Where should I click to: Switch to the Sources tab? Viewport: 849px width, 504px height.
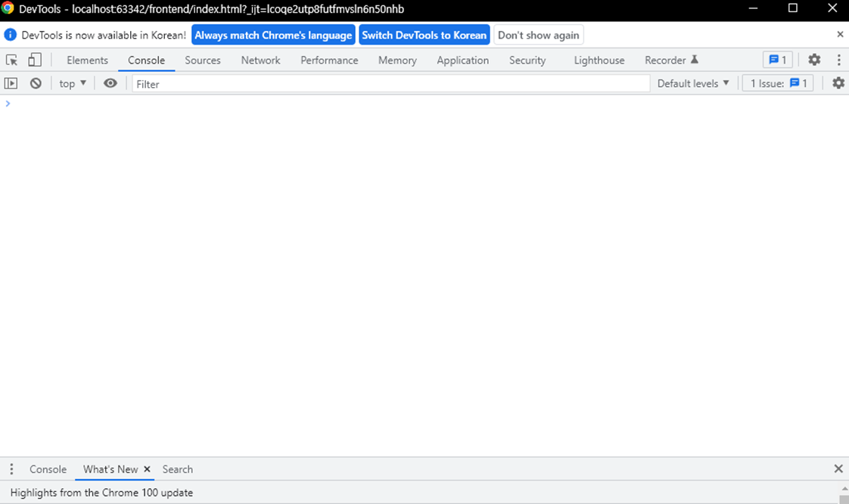(x=203, y=60)
